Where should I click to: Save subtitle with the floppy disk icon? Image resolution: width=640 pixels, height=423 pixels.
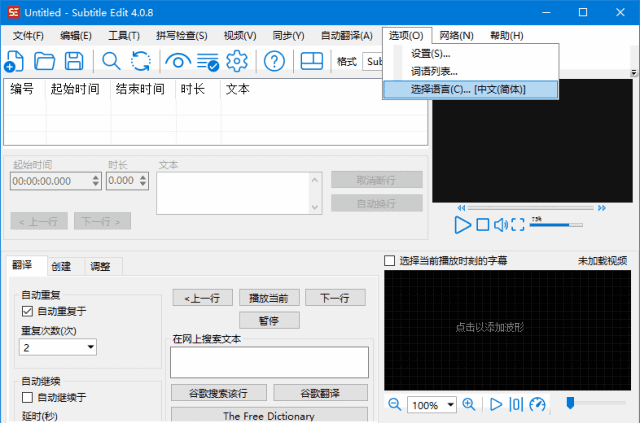click(x=74, y=61)
